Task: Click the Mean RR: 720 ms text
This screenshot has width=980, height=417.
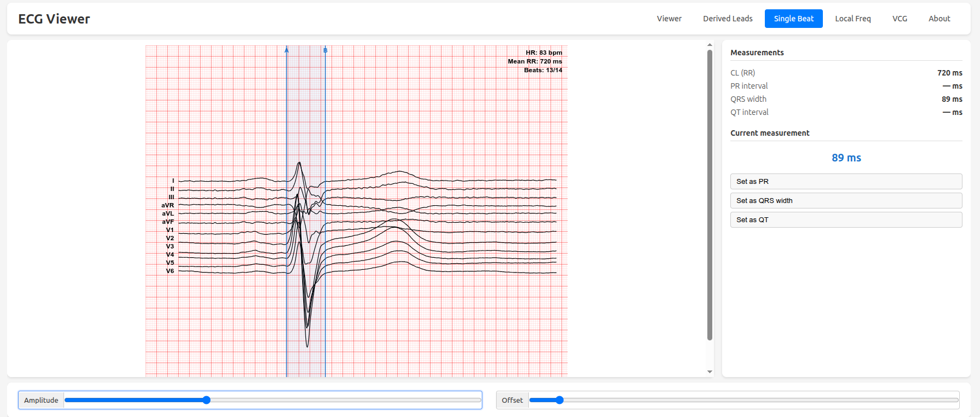Action: 535,61
